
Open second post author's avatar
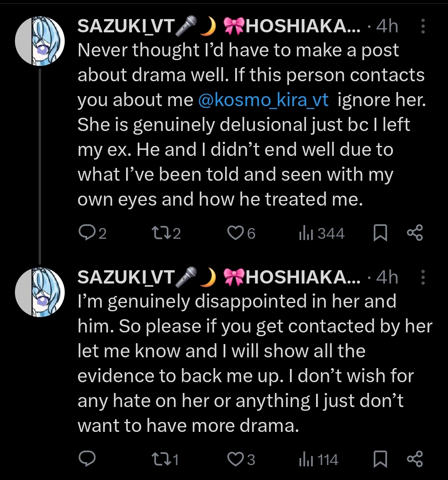pyautogui.click(x=40, y=292)
